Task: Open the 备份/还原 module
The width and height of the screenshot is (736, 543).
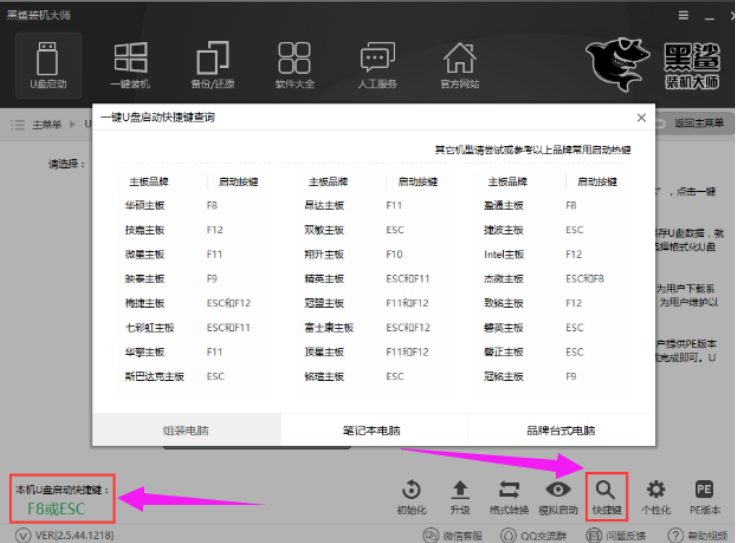Action: [x=213, y=65]
